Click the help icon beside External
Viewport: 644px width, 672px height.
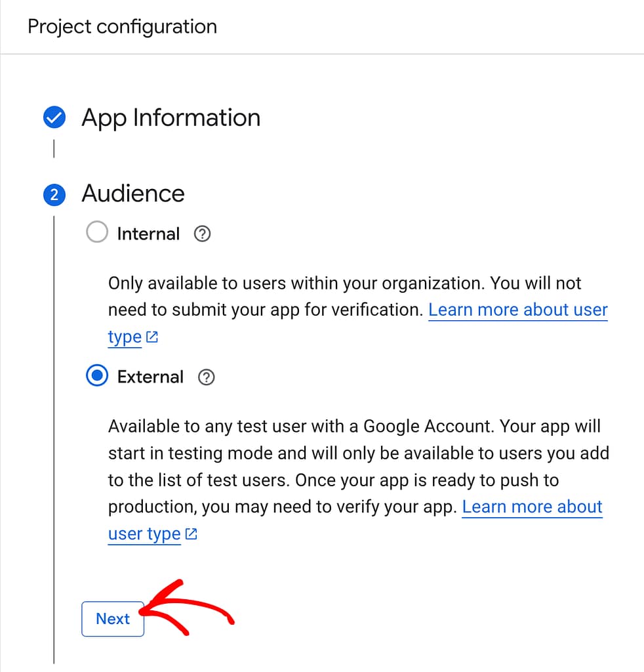(x=207, y=377)
